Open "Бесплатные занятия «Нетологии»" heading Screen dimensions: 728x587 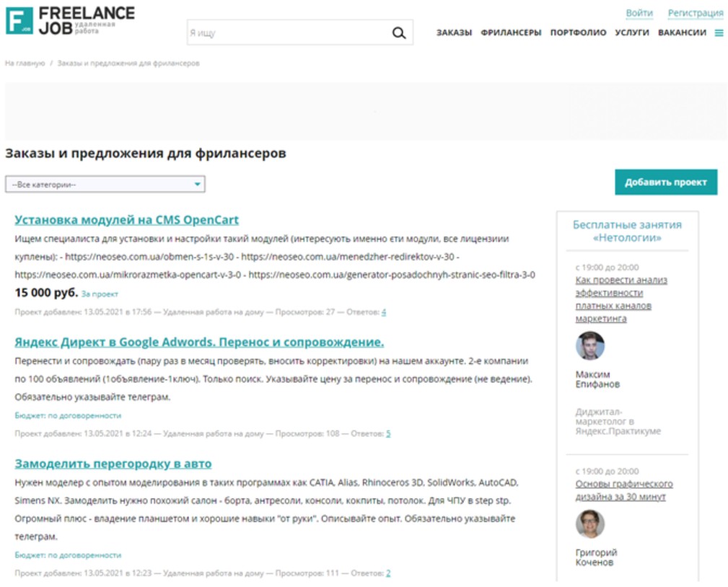coord(627,231)
